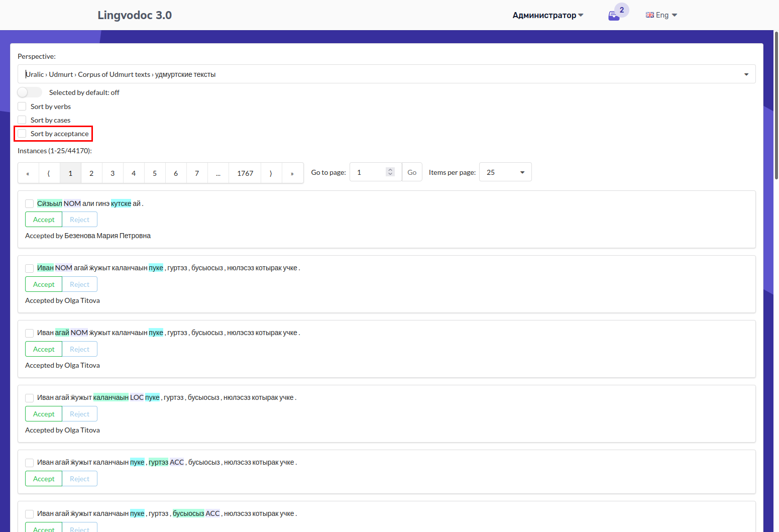779x532 pixels.
Task: Increment page number using the stepper up arrow
Action: coord(390,169)
